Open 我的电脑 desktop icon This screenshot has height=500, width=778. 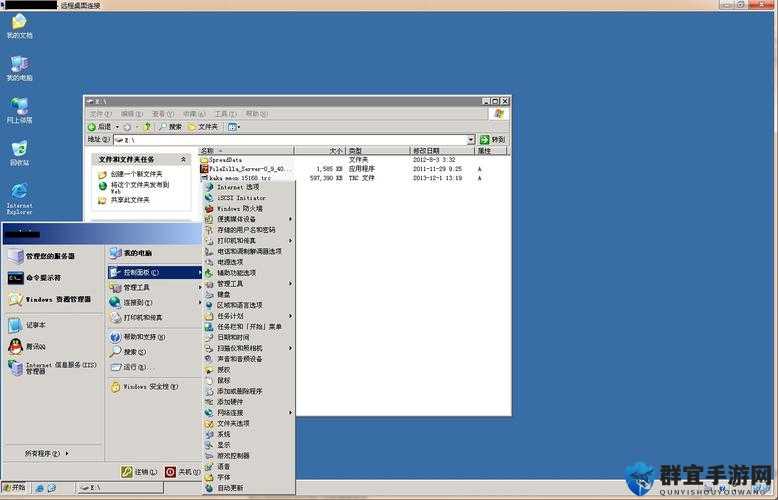coord(19,68)
